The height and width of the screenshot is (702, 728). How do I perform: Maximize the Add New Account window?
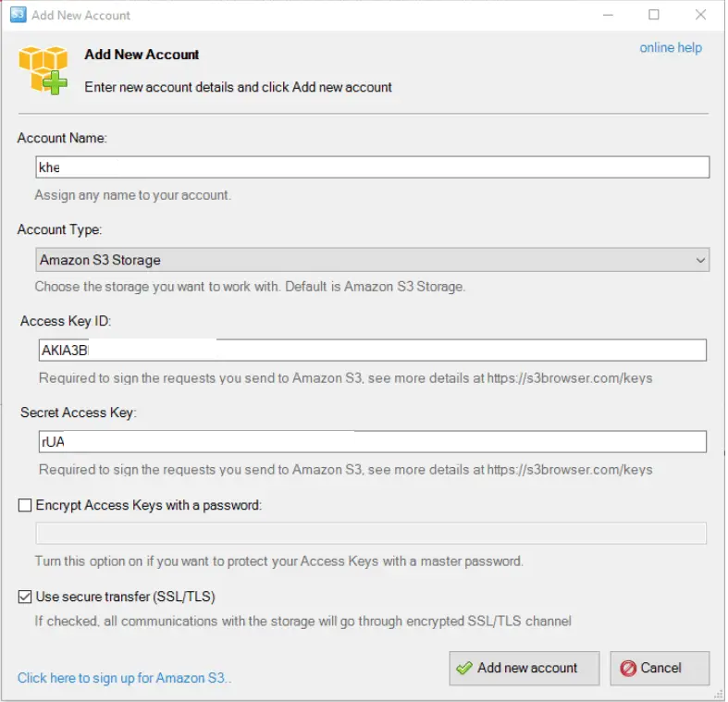[x=655, y=15]
